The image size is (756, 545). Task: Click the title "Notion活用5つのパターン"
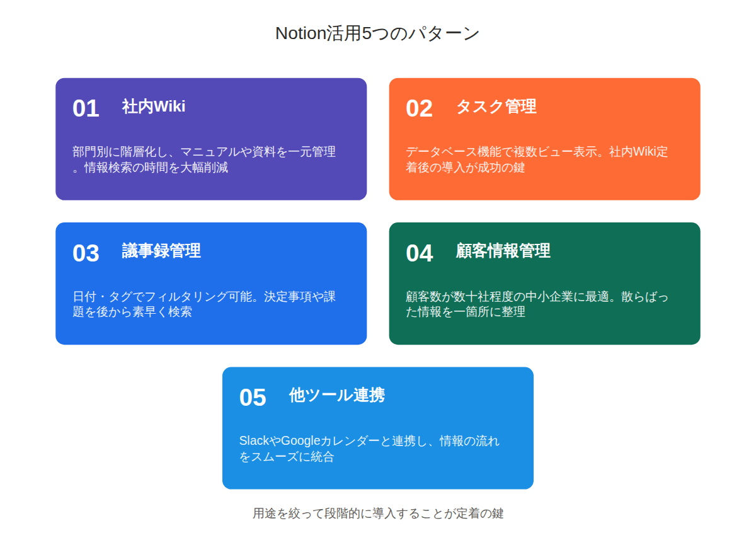[377, 33]
